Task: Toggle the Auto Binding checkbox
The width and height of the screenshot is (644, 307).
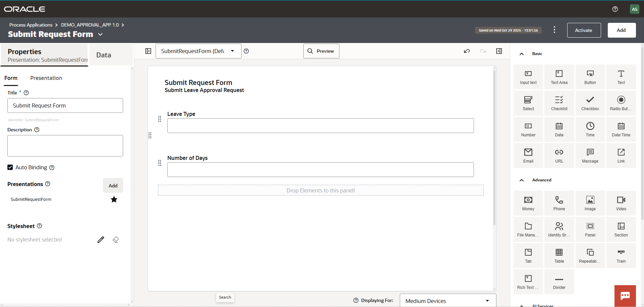Action: click(10, 167)
